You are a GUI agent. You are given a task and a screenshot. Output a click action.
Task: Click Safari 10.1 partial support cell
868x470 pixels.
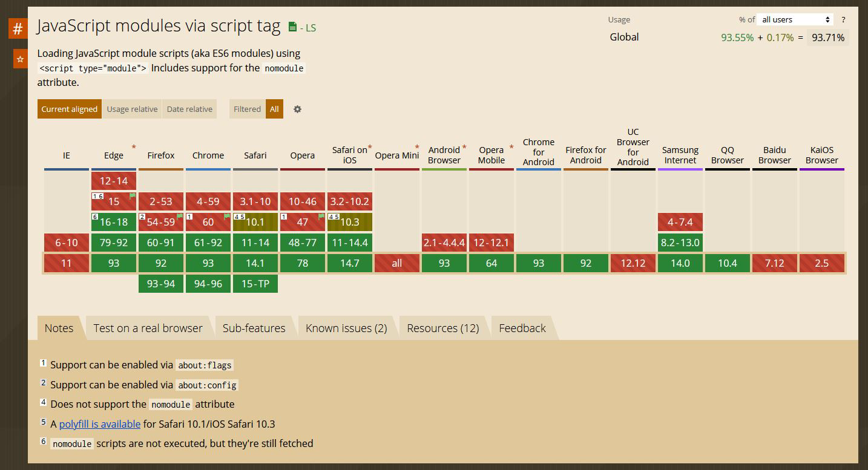[255, 222]
